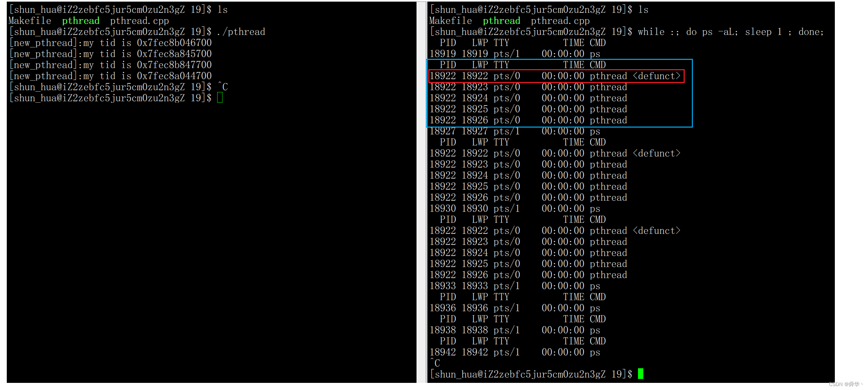
Task: Click the row with PID 18927 ps
Action: (x=515, y=131)
